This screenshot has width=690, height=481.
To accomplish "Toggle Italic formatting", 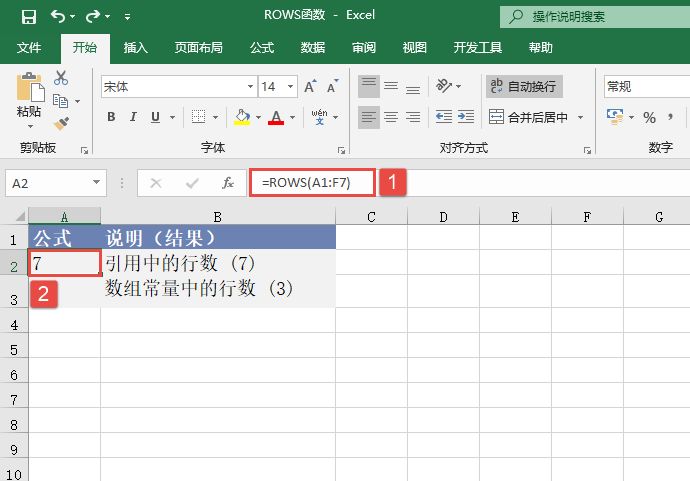I will point(133,118).
